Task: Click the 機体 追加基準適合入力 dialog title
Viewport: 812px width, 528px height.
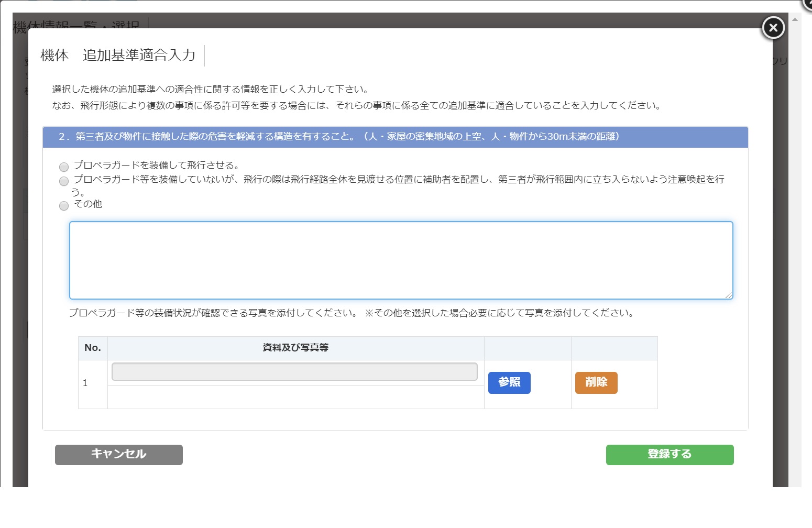Action: [x=118, y=56]
